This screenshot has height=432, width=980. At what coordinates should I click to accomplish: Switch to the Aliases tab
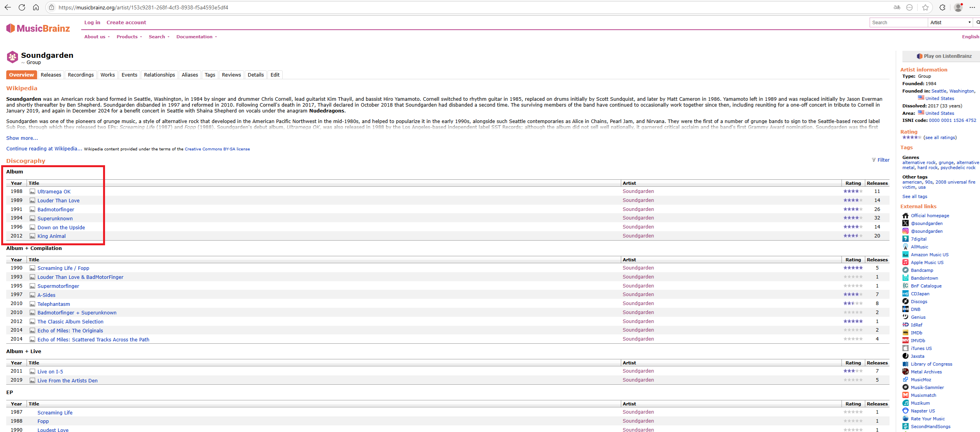tap(190, 75)
